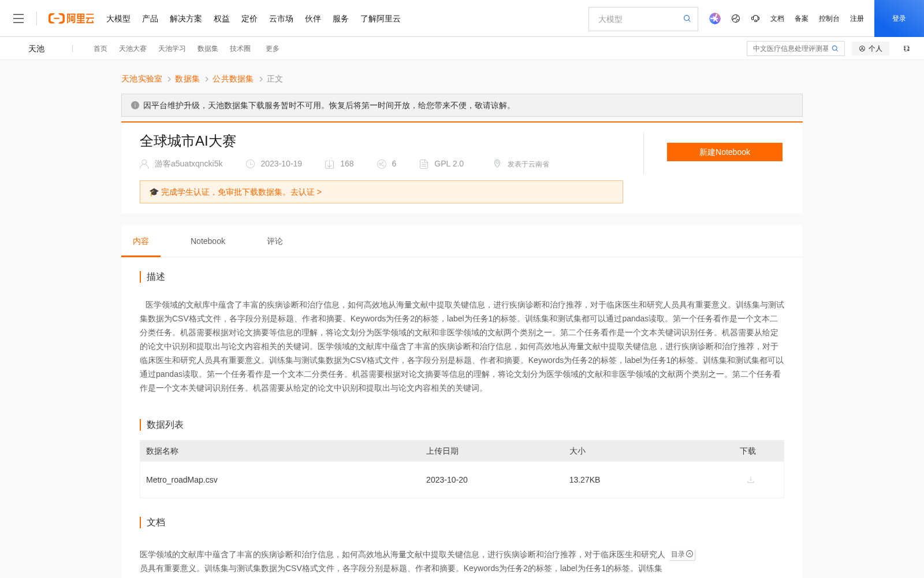Screen dimensions: 924x578
Task: Click the student certification 去认证 link
Action: click(305, 192)
